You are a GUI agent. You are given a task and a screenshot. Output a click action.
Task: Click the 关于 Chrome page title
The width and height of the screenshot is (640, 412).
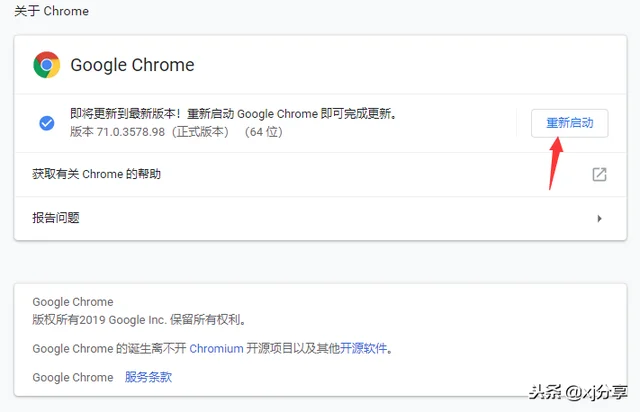(51, 11)
